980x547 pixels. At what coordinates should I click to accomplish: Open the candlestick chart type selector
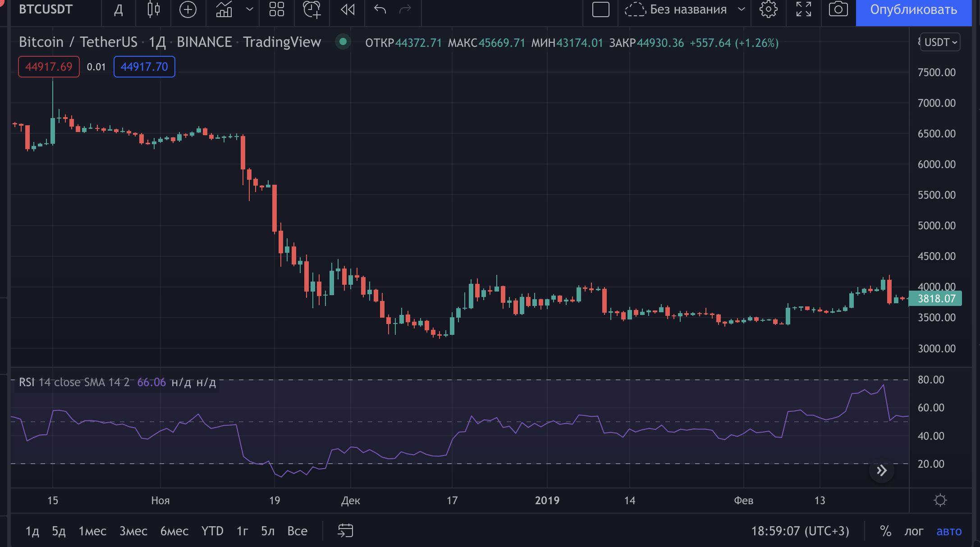click(153, 9)
